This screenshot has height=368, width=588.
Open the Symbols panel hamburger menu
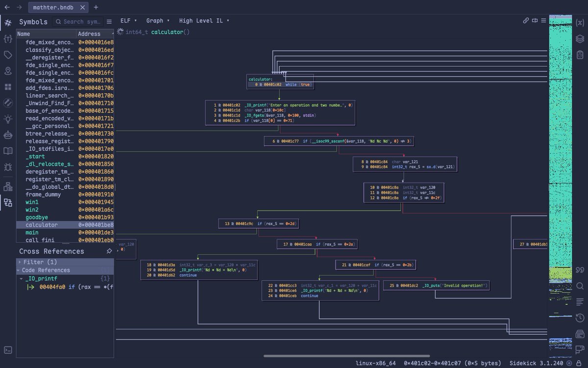(x=109, y=22)
